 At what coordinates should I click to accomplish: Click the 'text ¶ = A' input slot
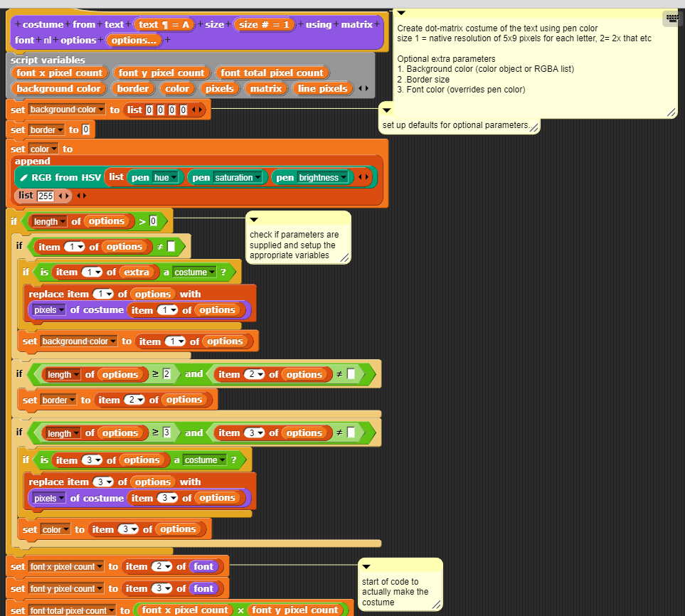point(165,25)
